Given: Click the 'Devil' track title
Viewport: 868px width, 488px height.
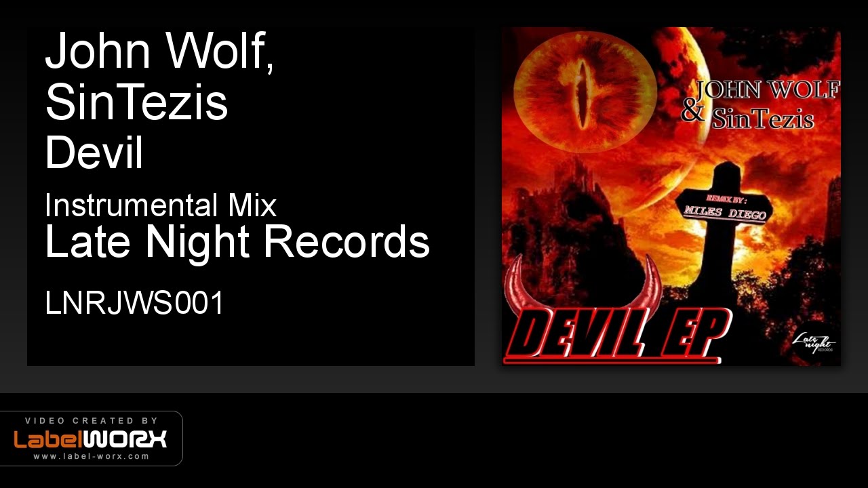Looking at the screenshot, I should (94, 153).
